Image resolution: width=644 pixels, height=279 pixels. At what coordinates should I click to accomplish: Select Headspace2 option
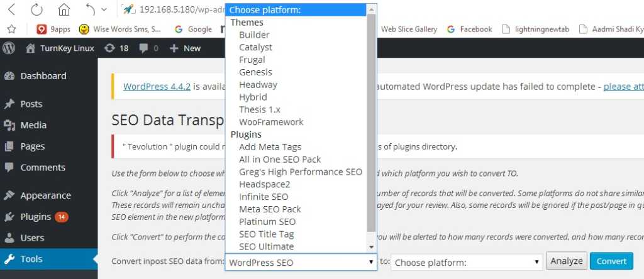pyautogui.click(x=296, y=184)
